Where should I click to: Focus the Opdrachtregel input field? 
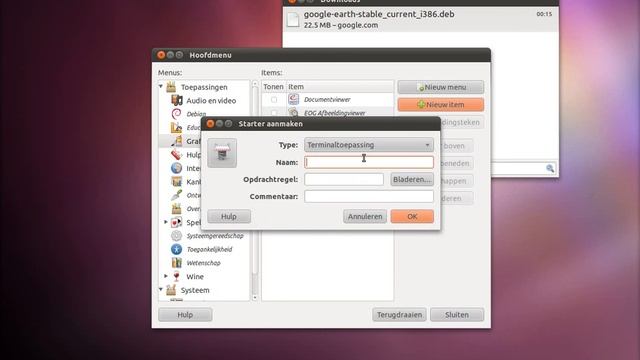click(x=344, y=179)
